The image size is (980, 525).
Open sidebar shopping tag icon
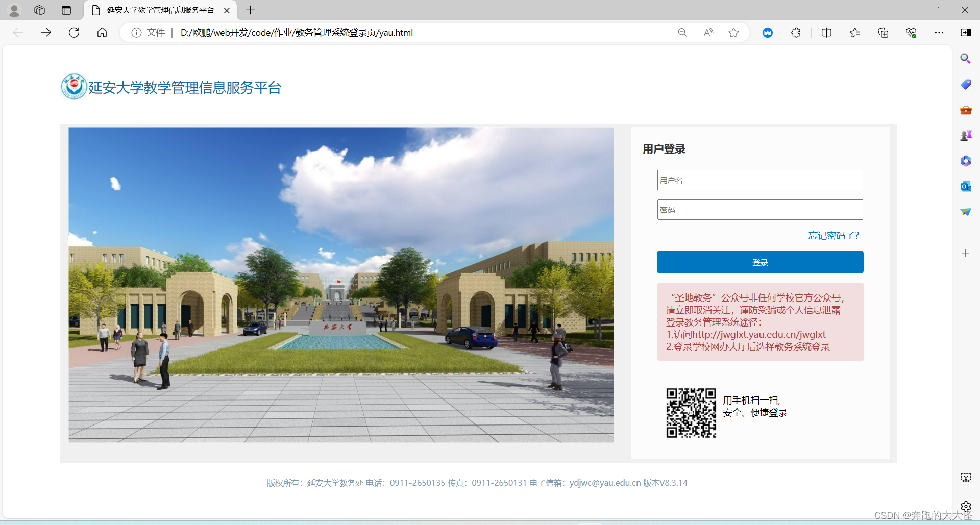(966, 84)
